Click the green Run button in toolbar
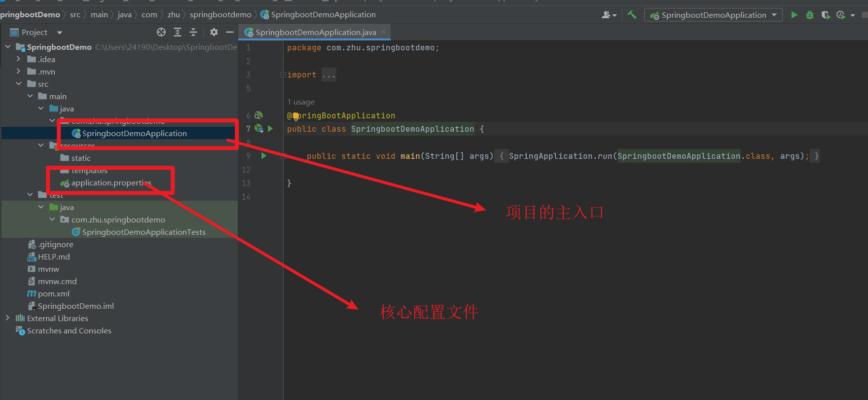This screenshot has width=868, height=400. point(794,15)
